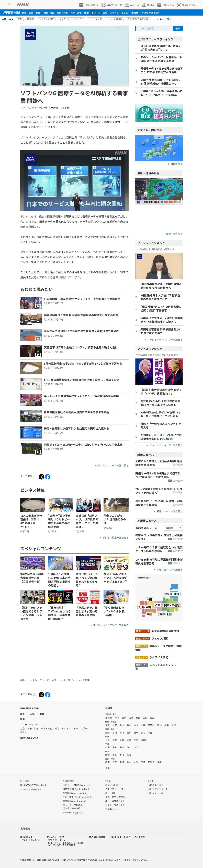203x868 pixels.
Task: Open the NHKについて link in the header
Action: (x=89, y=5)
